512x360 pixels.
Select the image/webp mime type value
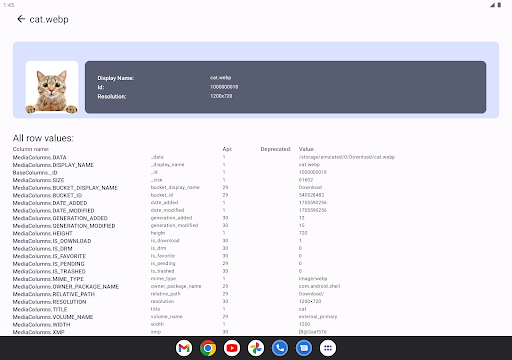pos(313,278)
